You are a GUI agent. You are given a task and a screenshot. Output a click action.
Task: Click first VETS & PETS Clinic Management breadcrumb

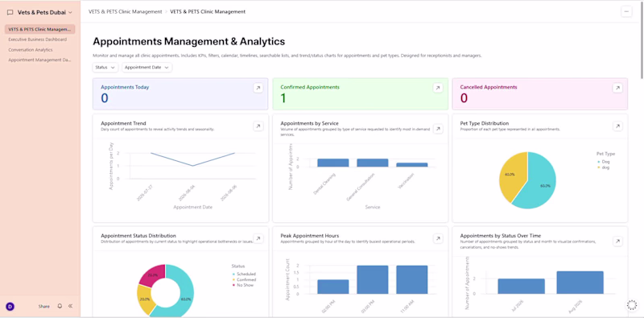click(126, 12)
